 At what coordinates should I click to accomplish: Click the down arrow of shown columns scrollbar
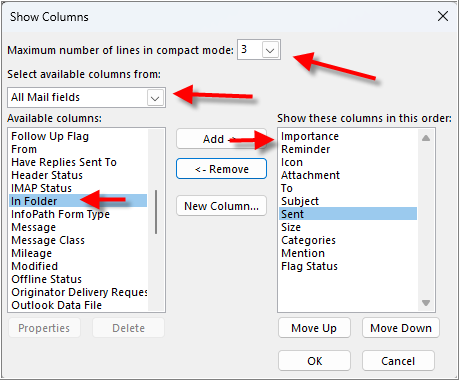pos(426,303)
